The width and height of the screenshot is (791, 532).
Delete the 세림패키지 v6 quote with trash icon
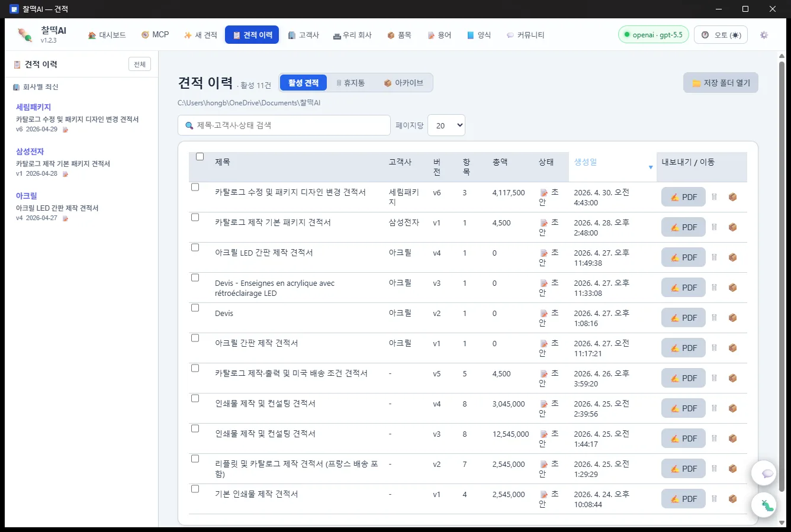coord(714,197)
